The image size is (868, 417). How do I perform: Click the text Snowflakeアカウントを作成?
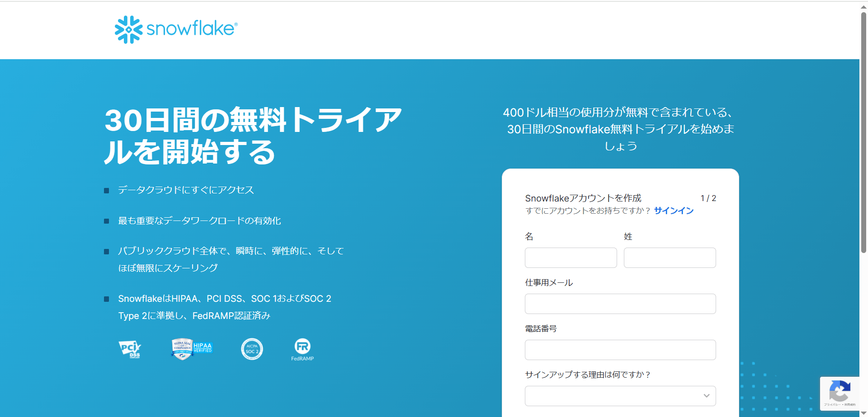tap(583, 198)
